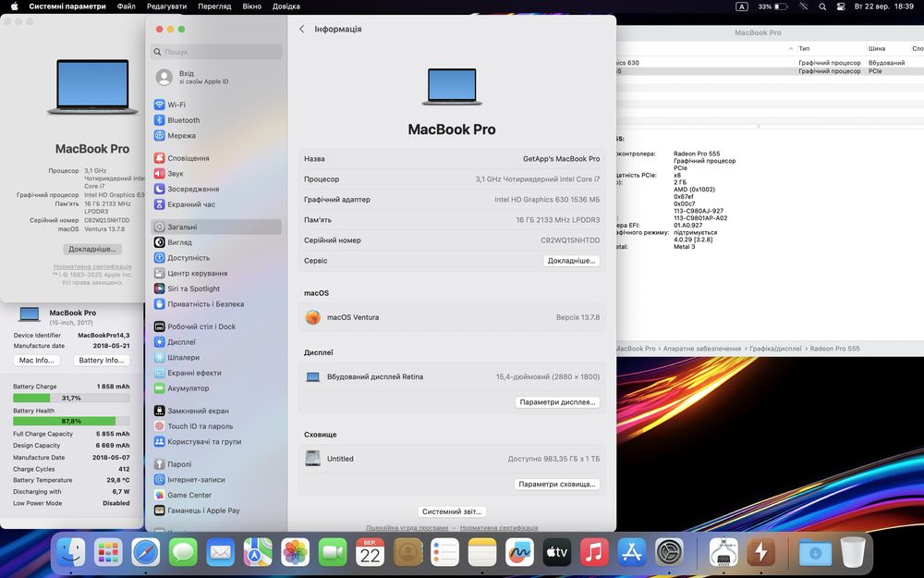Open Параметри сховища… button

557,485
